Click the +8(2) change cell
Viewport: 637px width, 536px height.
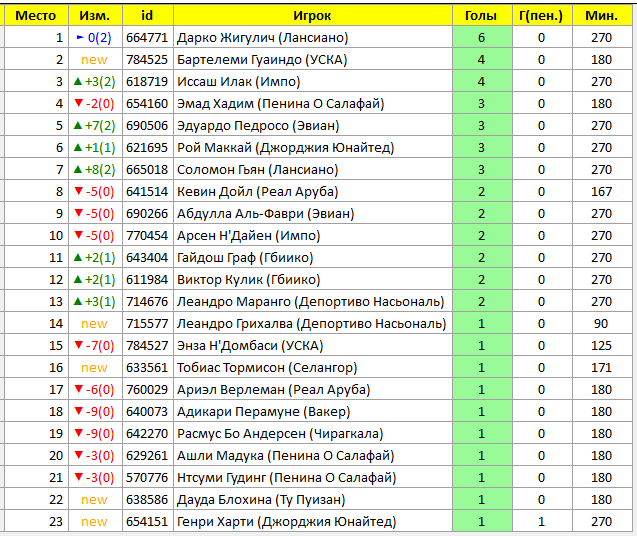click(x=95, y=169)
